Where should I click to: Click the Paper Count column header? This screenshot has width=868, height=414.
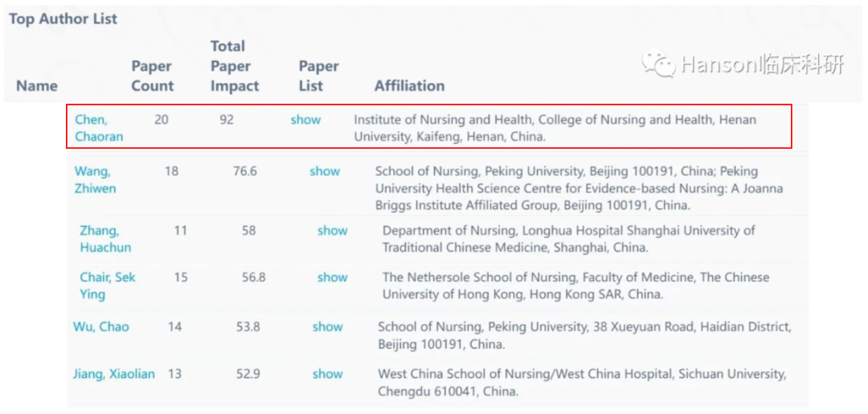152,76
